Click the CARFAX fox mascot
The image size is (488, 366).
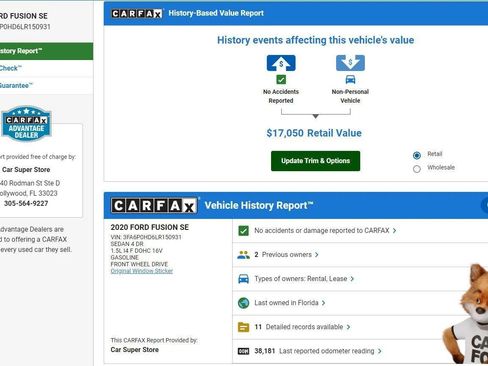coord(465,313)
